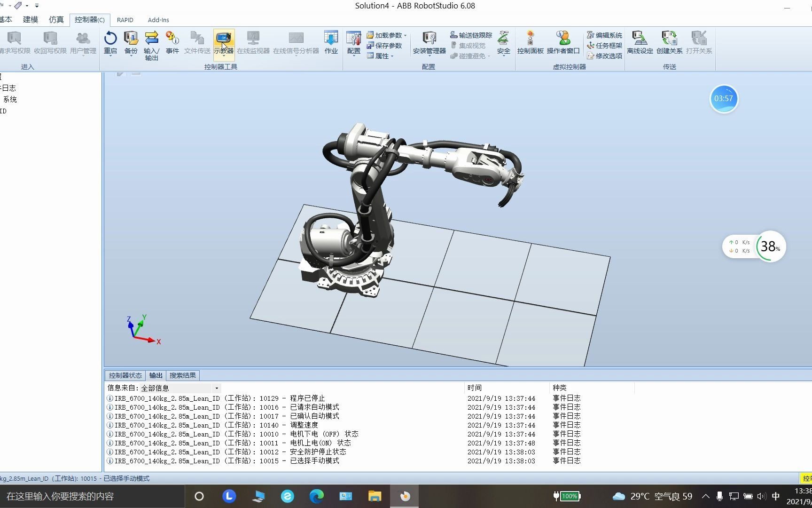Open File Explorer from the taskbar

point(375,496)
